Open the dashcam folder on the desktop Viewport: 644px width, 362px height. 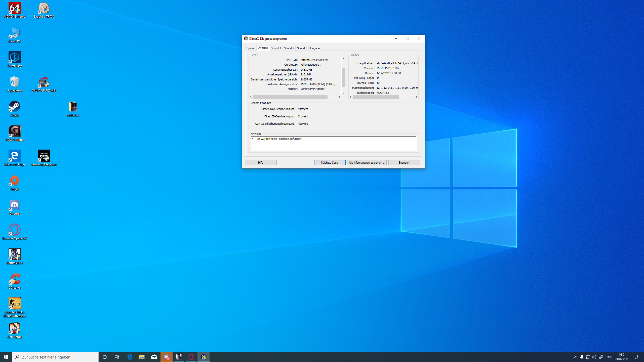tap(73, 107)
